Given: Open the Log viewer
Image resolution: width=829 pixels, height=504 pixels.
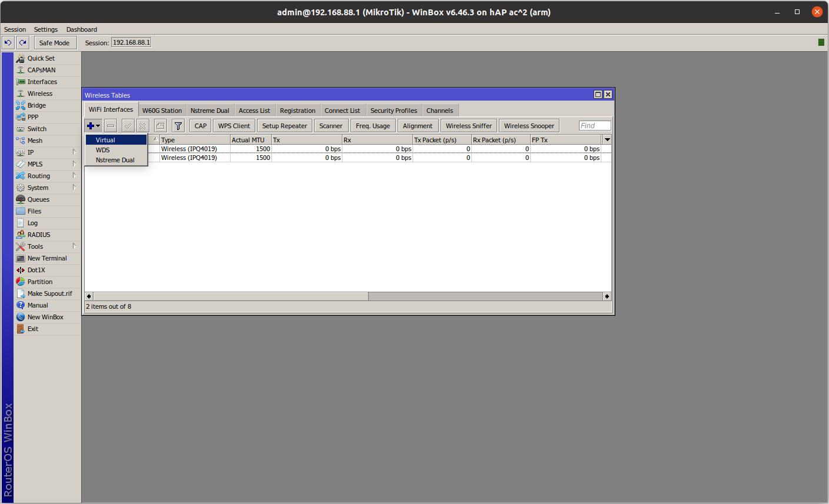Looking at the screenshot, I should 32,223.
